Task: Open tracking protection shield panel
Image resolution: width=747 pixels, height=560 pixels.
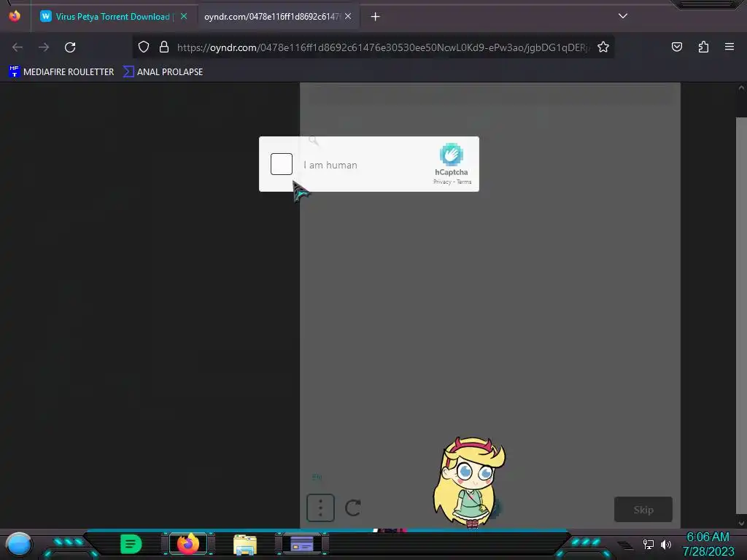Action: 144,47
